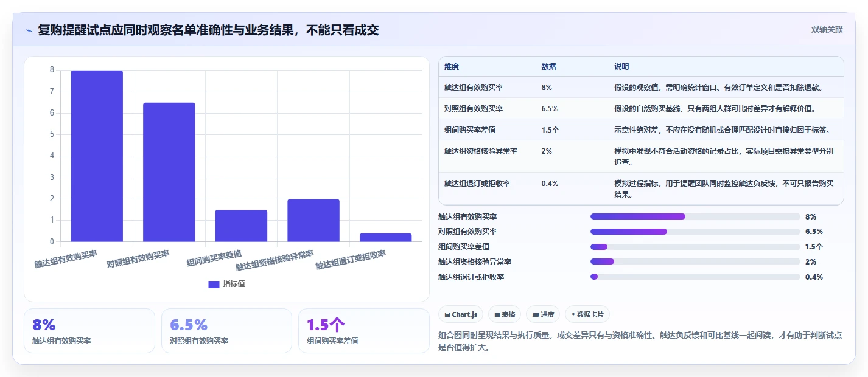Select the Chart.js tag
The image size is (868, 377).
click(x=460, y=314)
